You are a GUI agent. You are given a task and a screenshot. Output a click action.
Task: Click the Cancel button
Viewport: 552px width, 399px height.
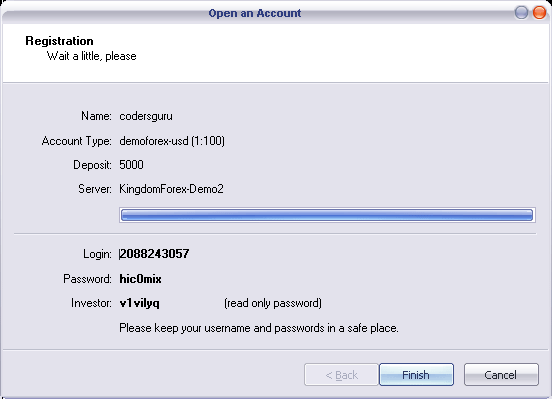501,375
